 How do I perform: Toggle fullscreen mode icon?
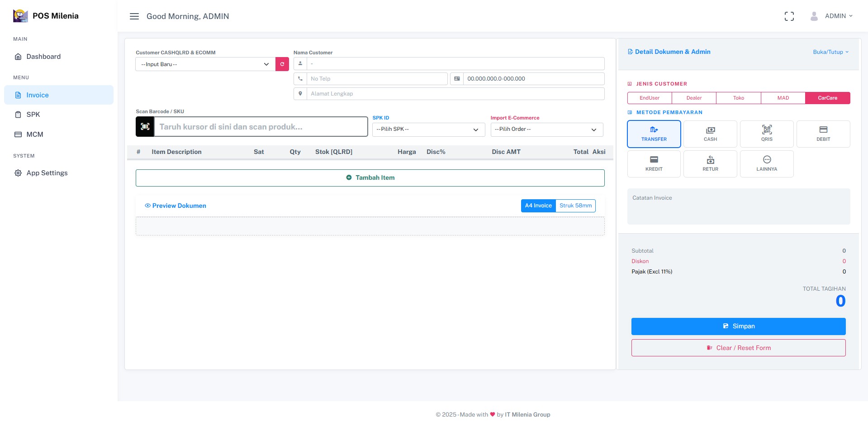(x=789, y=16)
